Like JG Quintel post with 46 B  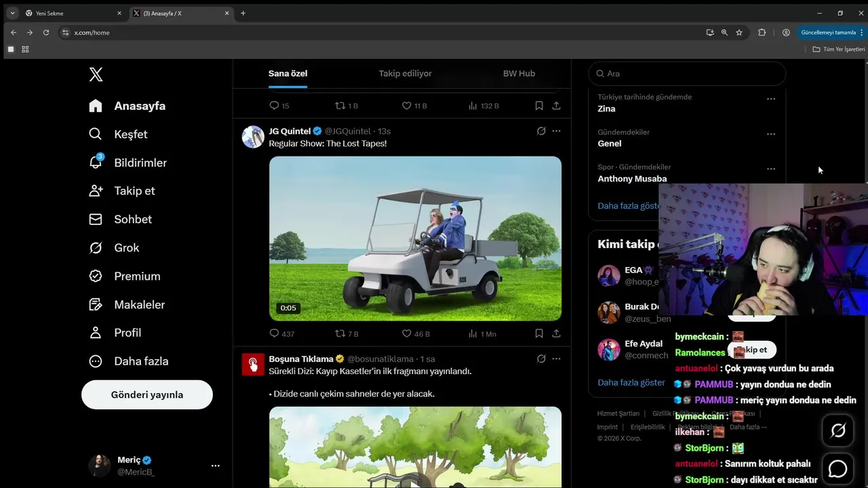[x=407, y=333]
